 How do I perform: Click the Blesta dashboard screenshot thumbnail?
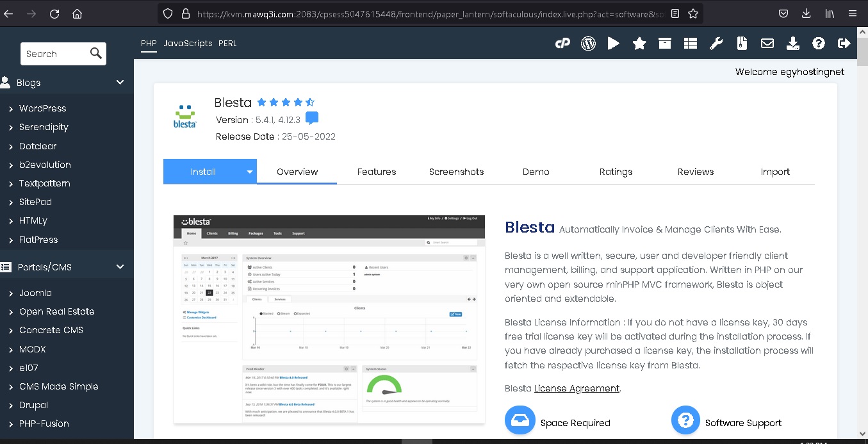329,319
